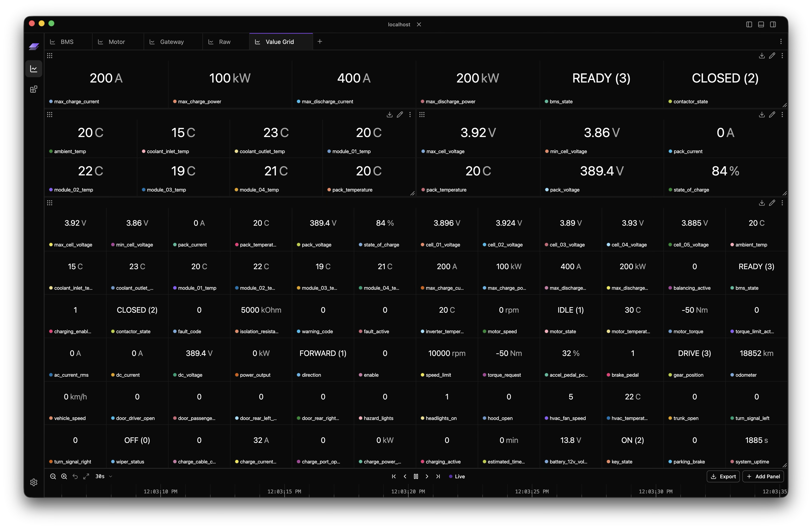Toggle the Live mode indicator
The image size is (812, 529).
click(457, 476)
